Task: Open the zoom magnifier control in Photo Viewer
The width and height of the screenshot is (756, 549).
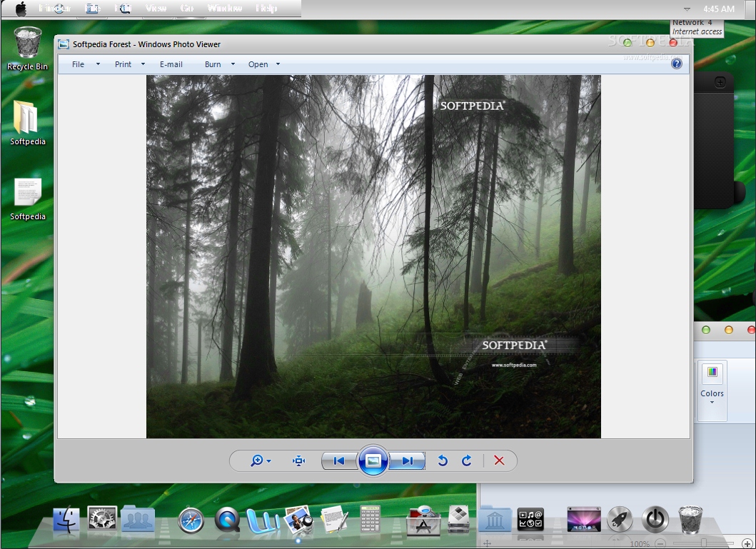Action: pyautogui.click(x=261, y=460)
